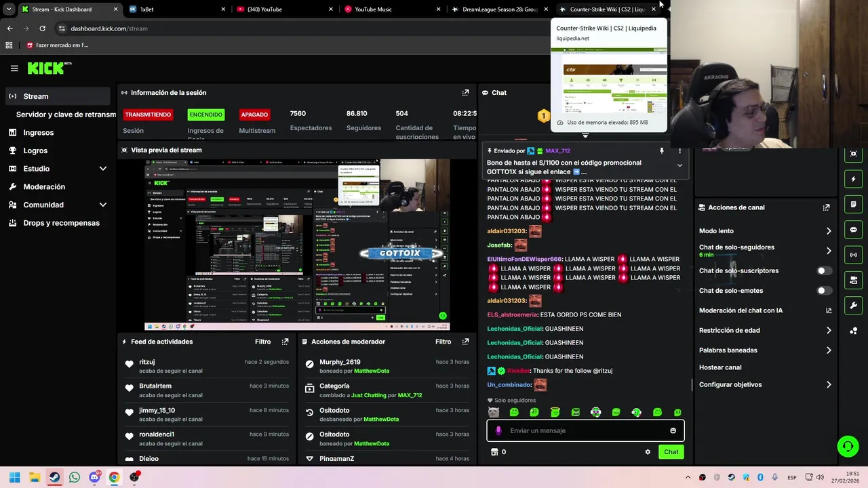Show hidden system tray icons
Viewport: 868px width, 488px height.
(x=688, y=477)
